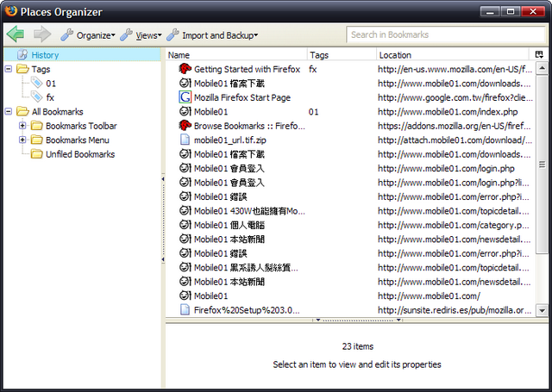Click Google icon of Mozilla Firefox Start Page

pos(185,97)
